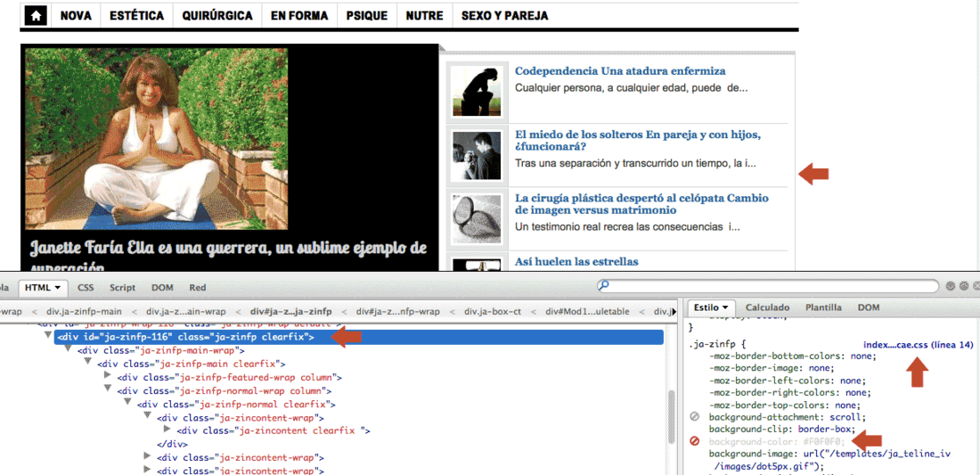Click the disabled #F0F0F0 background-color value
The image size is (980, 475).
[824, 441]
